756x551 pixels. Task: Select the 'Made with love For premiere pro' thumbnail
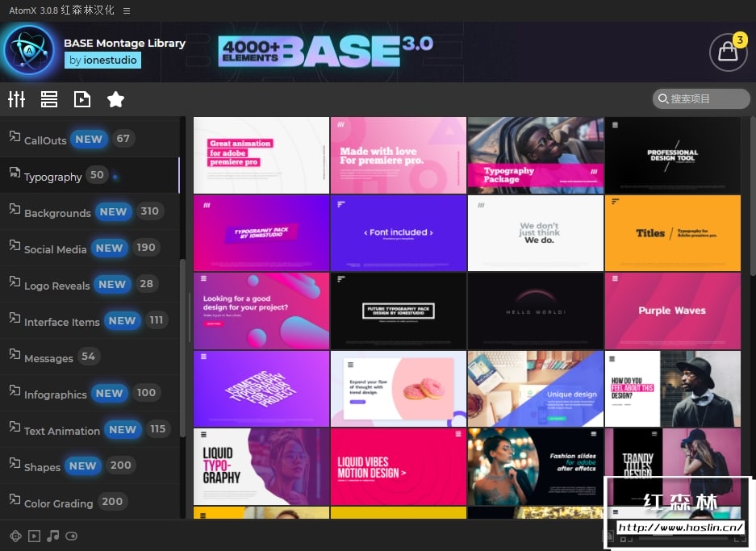tap(399, 155)
